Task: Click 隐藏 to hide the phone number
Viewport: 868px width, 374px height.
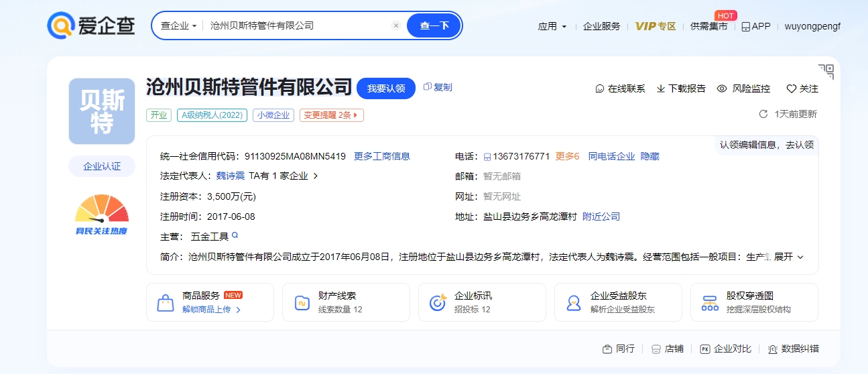Action: 650,156
